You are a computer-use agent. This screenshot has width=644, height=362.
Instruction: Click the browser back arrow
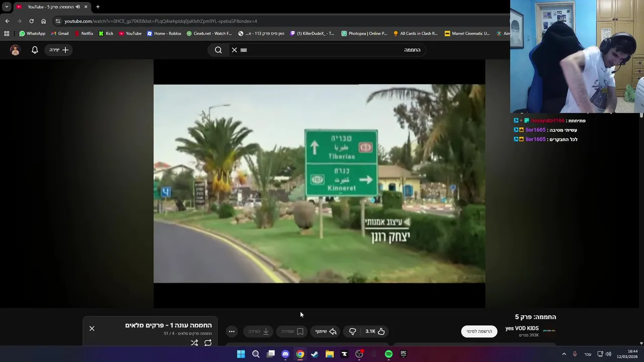tap(7, 21)
